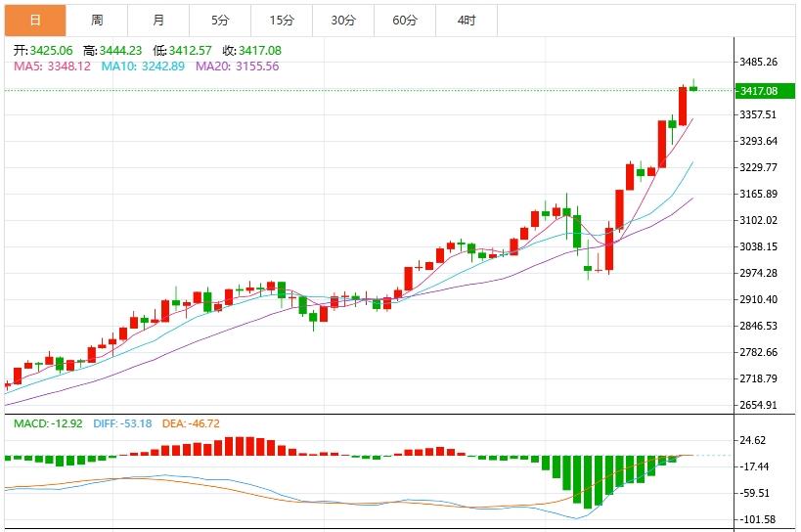Show the 60分 interval chart

coord(405,20)
